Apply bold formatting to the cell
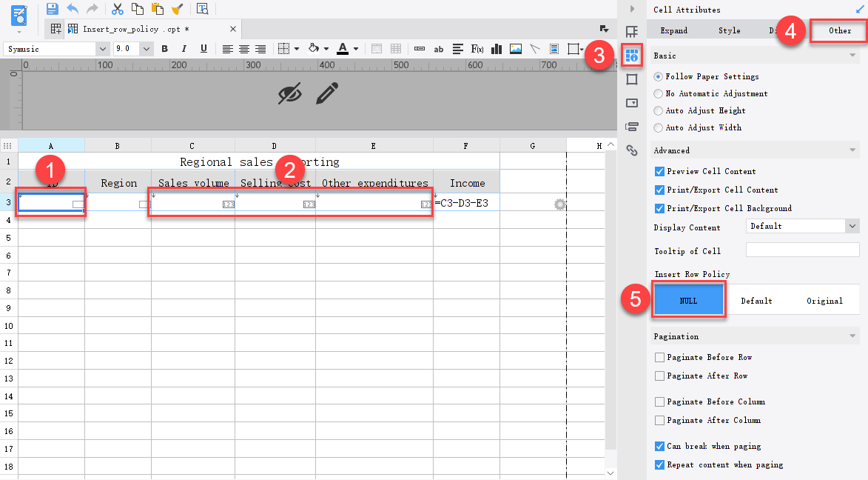Screen dimensions: 868x480 (164, 48)
